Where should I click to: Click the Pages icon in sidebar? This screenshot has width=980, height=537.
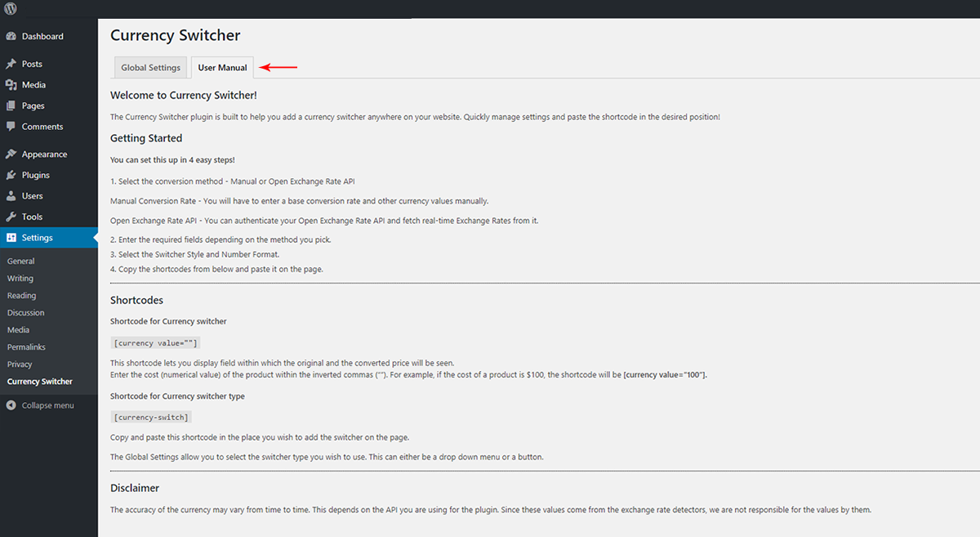tap(11, 105)
